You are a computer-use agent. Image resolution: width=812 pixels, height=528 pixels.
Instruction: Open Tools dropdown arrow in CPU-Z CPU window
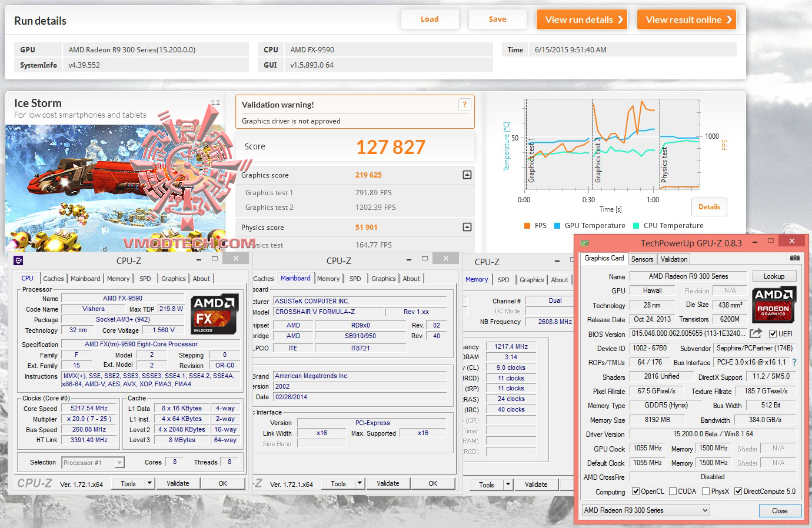pyautogui.click(x=150, y=483)
